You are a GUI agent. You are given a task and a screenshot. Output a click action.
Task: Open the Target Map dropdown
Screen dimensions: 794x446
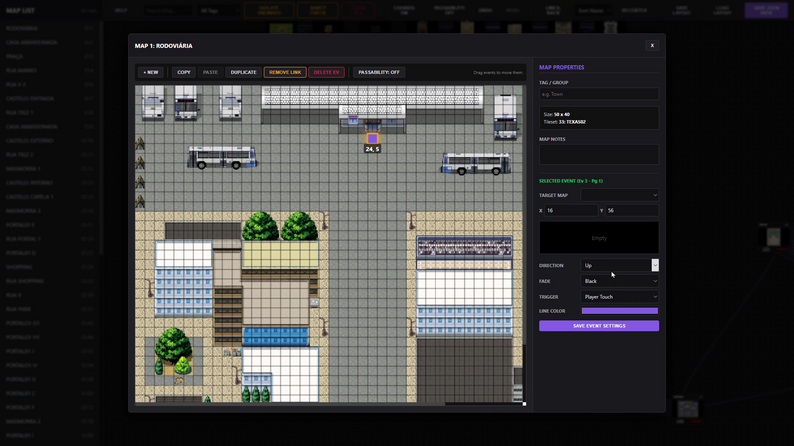(619, 195)
